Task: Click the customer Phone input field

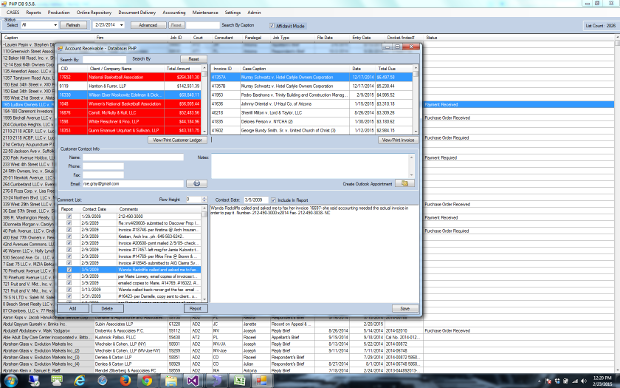Action: (x=103, y=166)
